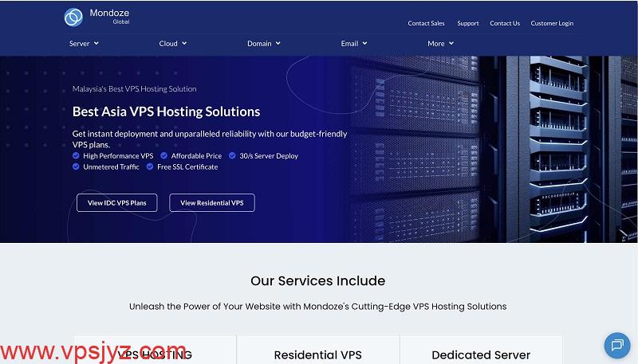Image resolution: width=638 pixels, height=364 pixels.
Task: Select the Dedicated Server service card
Action: tap(481, 350)
